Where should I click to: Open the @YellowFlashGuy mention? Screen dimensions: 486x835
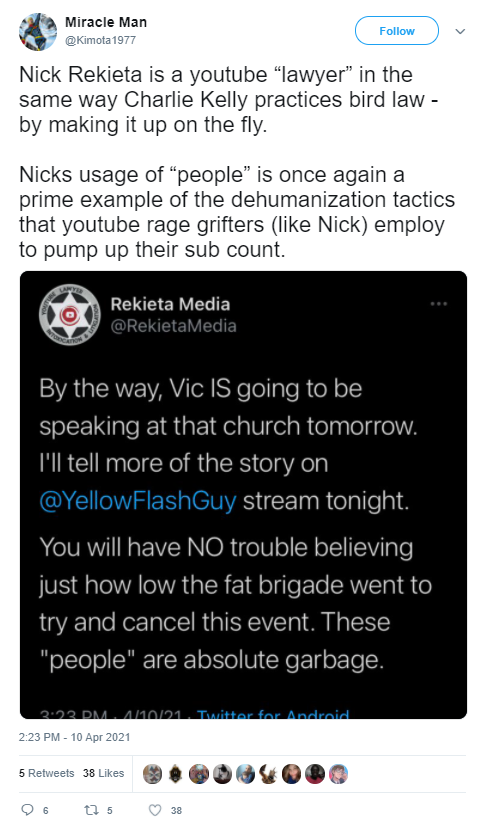138,501
